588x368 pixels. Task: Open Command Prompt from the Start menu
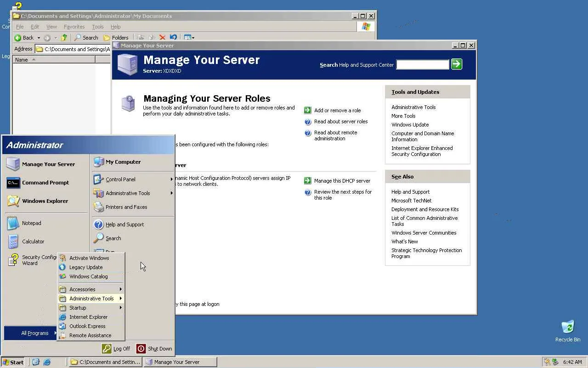pos(45,183)
